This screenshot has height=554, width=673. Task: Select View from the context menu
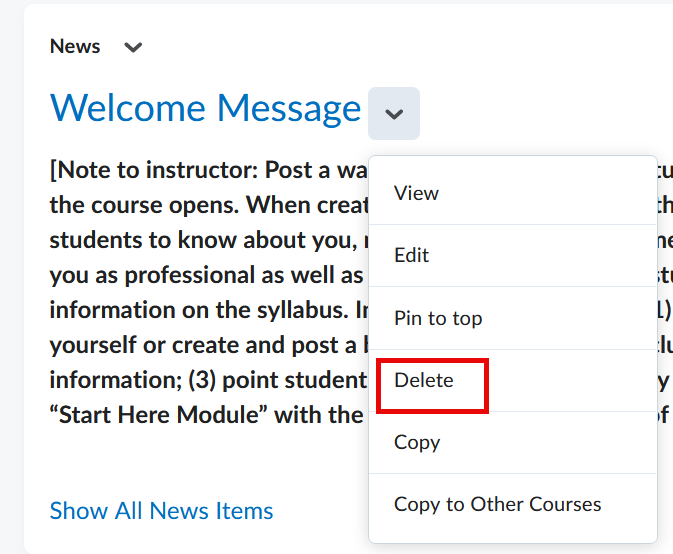(x=416, y=193)
